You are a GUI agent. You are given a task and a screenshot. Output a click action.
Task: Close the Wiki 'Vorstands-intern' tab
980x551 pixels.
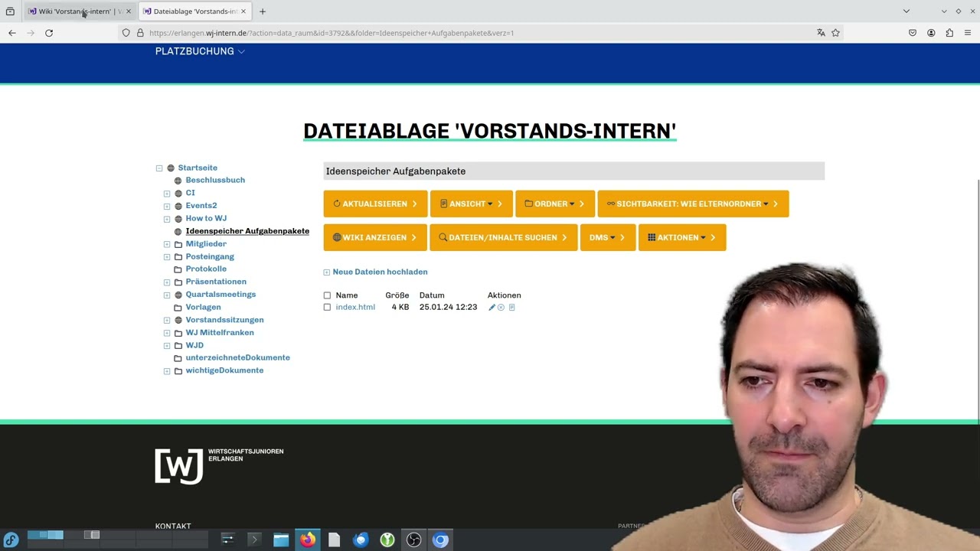129,11
